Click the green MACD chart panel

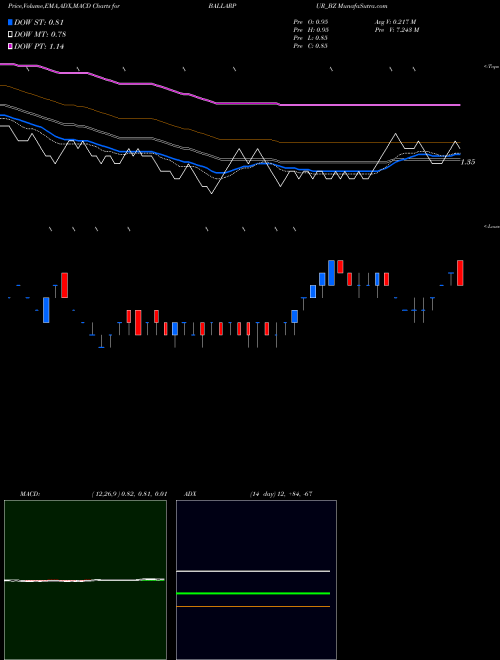pos(85,580)
